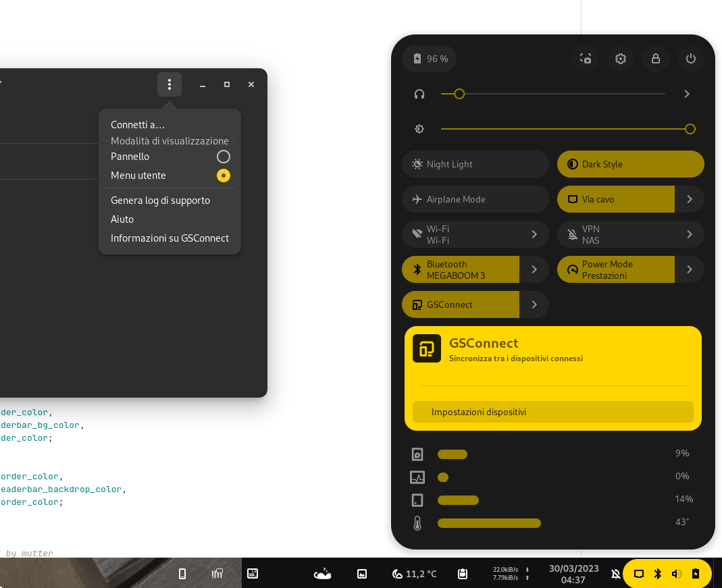Click the sleeping cloud caffeine icon

click(322, 574)
